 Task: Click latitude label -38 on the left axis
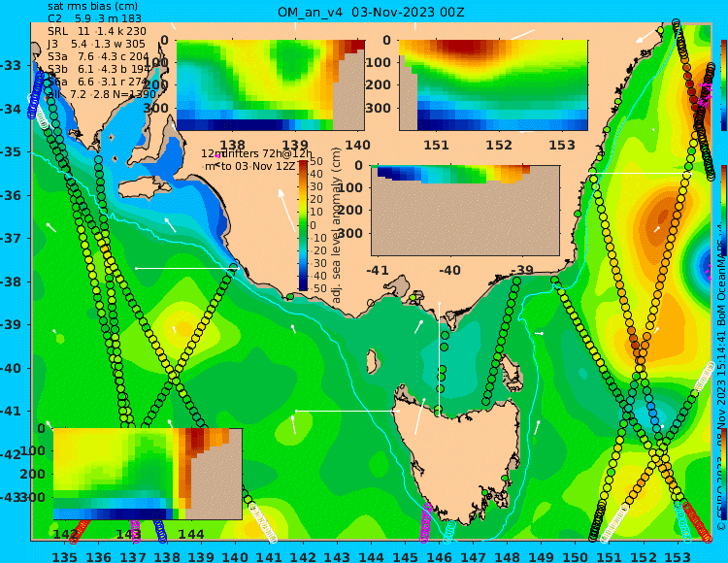tap(11, 281)
